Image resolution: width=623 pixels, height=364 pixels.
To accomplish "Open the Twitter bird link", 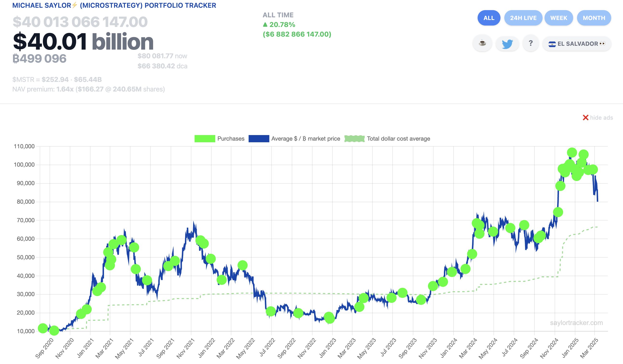I will coord(507,44).
